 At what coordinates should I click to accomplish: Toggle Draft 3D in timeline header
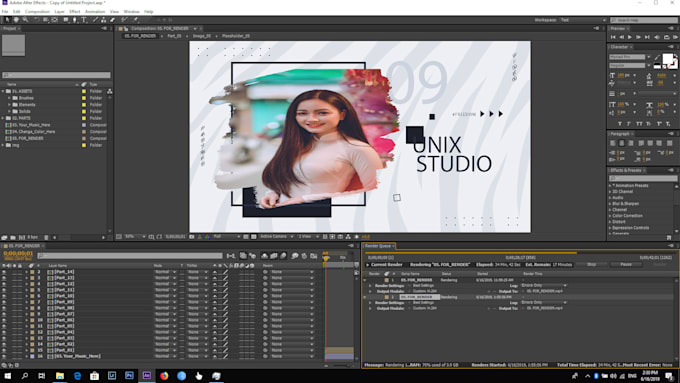(252, 256)
